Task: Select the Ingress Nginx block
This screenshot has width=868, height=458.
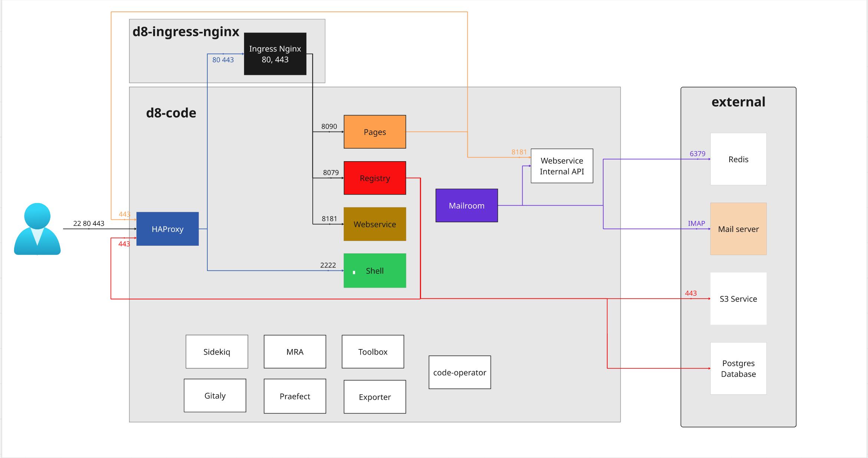Action: point(275,54)
